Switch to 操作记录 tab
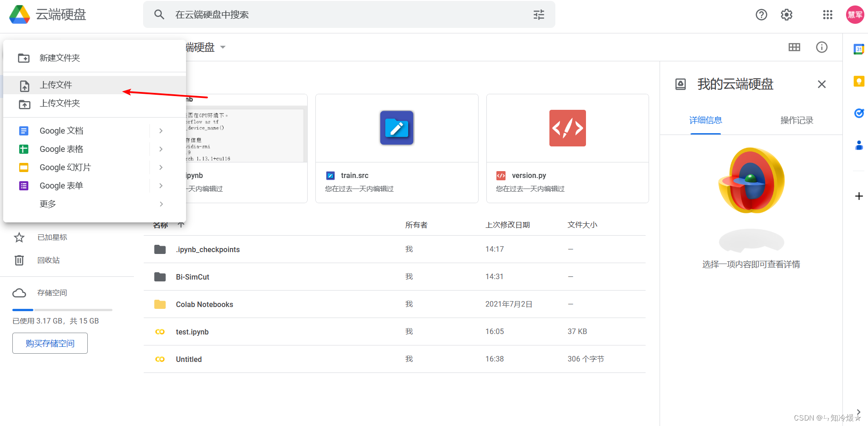The width and height of the screenshot is (868, 426). point(797,120)
